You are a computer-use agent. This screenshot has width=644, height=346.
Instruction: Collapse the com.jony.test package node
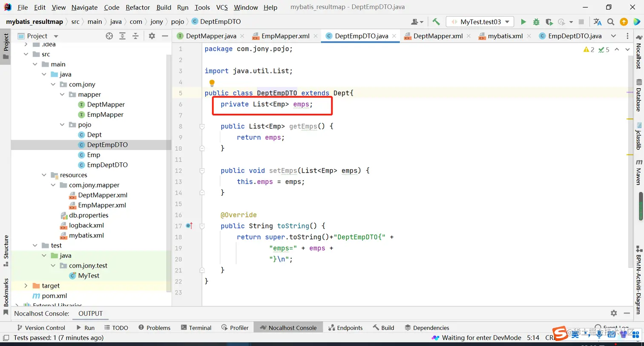(53, 265)
